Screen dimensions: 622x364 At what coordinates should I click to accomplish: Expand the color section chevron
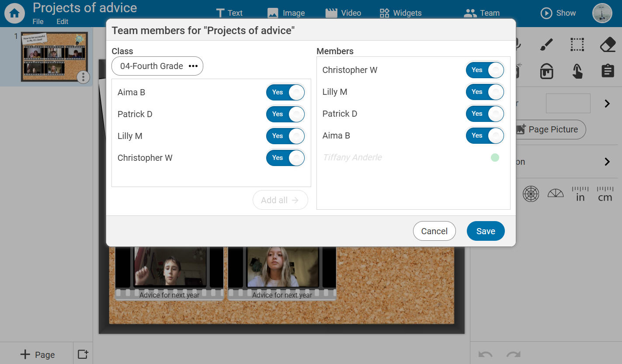pyautogui.click(x=607, y=104)
